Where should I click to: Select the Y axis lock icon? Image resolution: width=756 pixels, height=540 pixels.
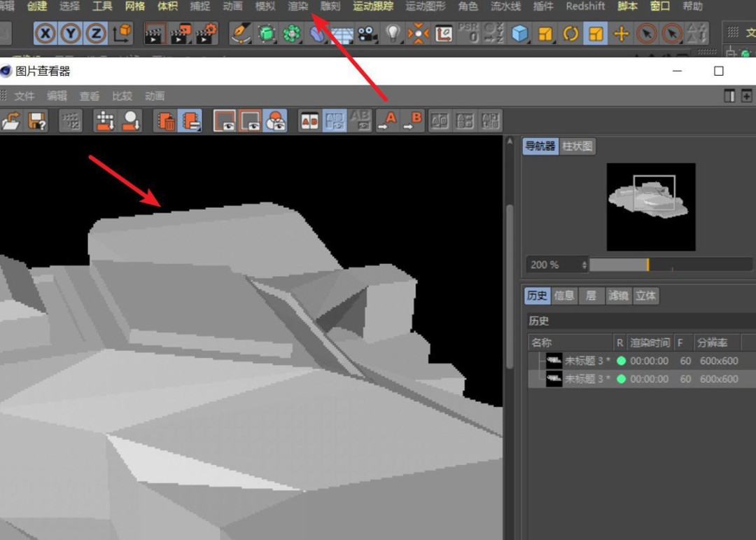pos(71,33)
